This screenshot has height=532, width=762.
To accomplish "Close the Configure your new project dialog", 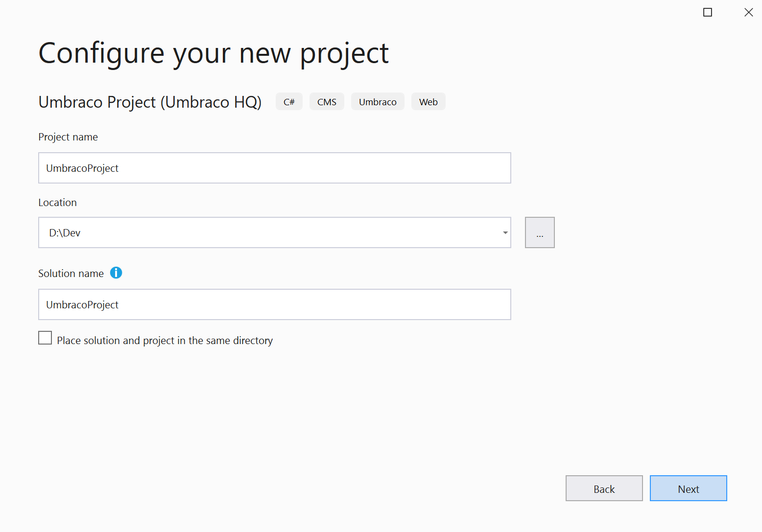I will tap(748, 12).
